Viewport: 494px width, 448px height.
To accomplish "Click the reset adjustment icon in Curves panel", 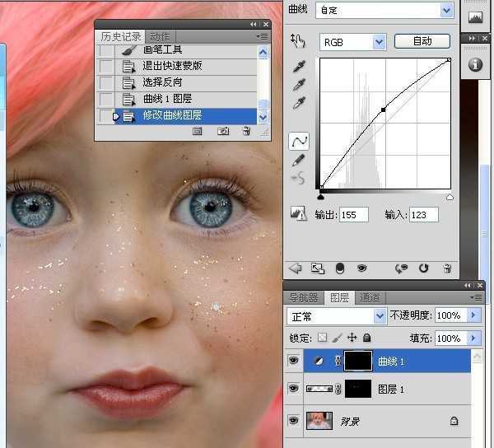I will click(x=424, y=268).
